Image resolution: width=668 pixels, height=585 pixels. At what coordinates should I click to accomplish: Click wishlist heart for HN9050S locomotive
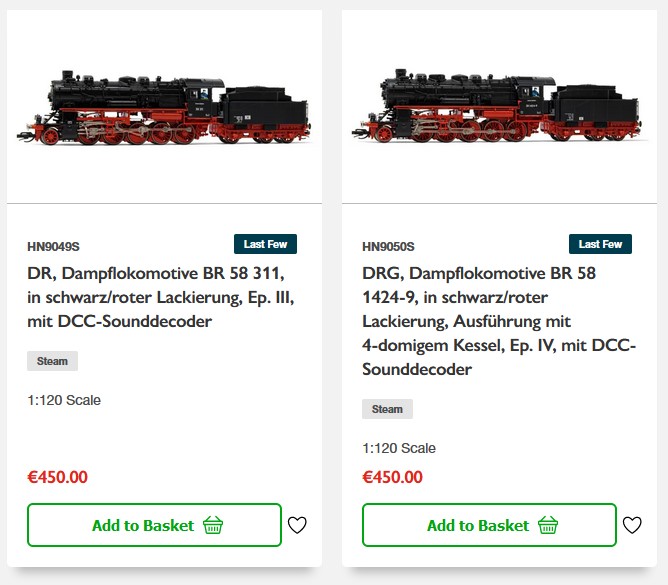(x=632, y=525)
